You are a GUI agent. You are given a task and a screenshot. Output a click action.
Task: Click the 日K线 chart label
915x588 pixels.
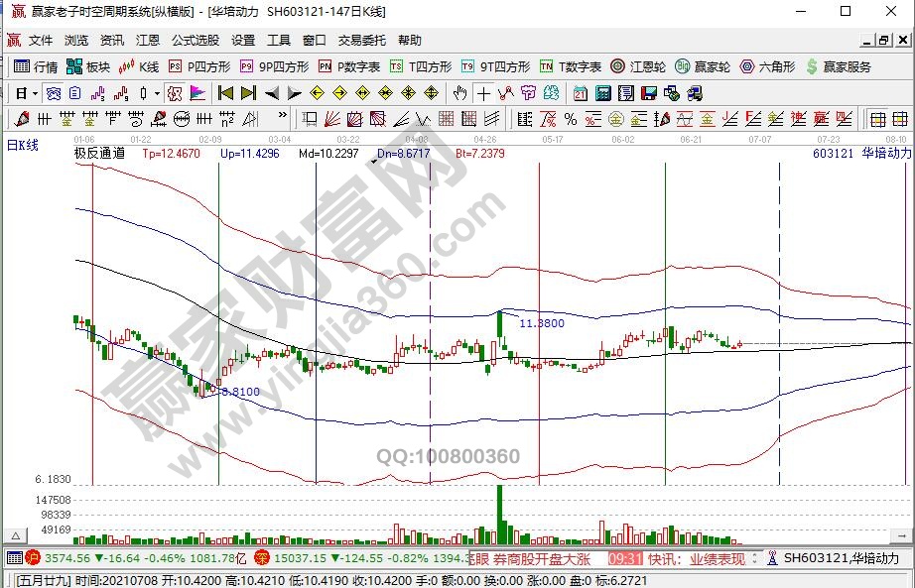point(23,146)
